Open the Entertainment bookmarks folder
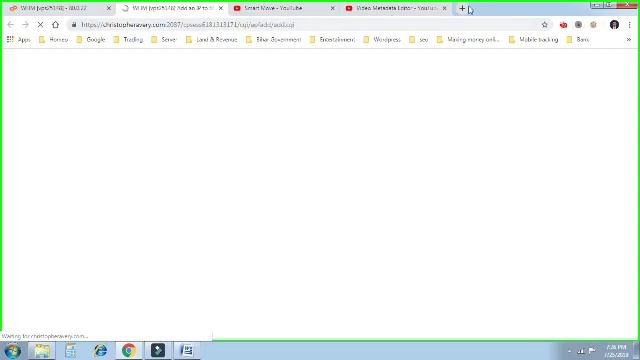The width and height of the screenshot is (640, 360). point(332,40)
